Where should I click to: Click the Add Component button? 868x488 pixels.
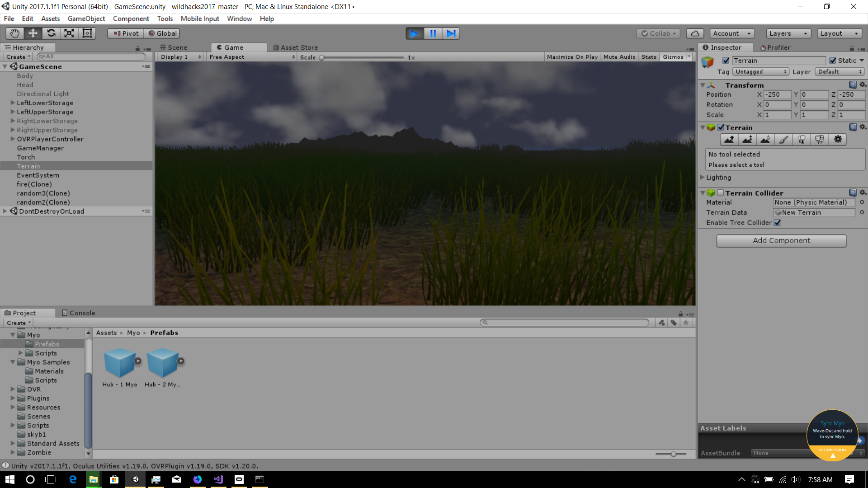click(x=781, y=241)
